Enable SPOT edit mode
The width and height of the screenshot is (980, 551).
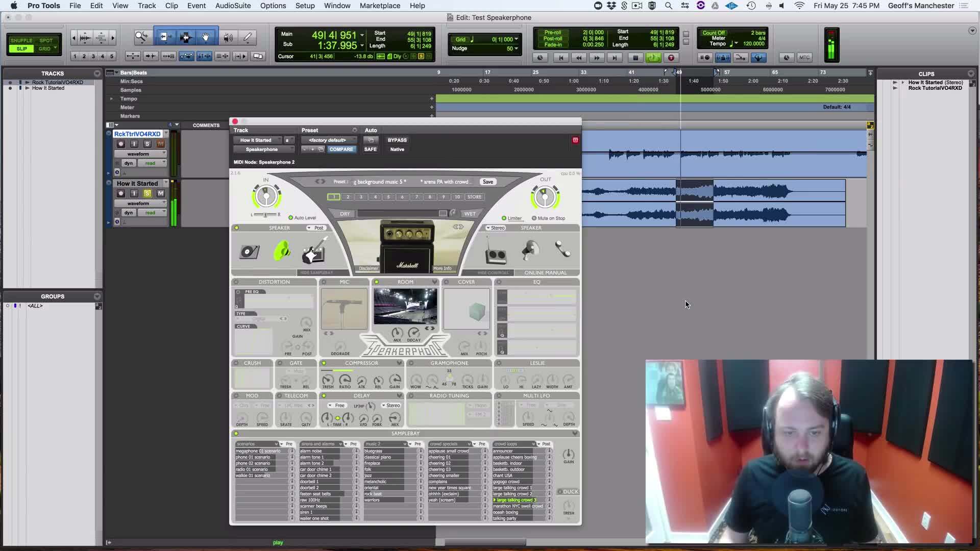pyautogui.click(x=46, y=40)
